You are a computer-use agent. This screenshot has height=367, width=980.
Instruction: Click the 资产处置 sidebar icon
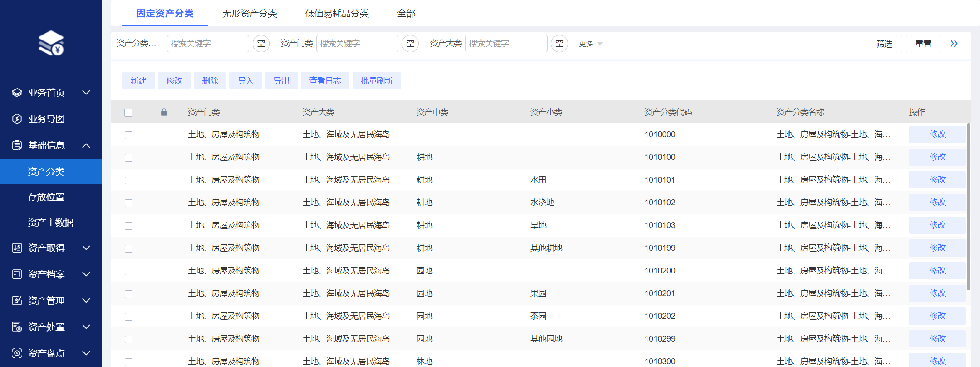pos(17,327)
